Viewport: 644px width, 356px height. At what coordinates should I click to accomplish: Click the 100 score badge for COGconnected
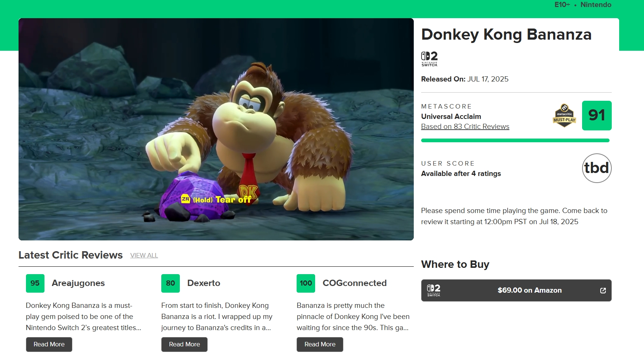(306, 283)
